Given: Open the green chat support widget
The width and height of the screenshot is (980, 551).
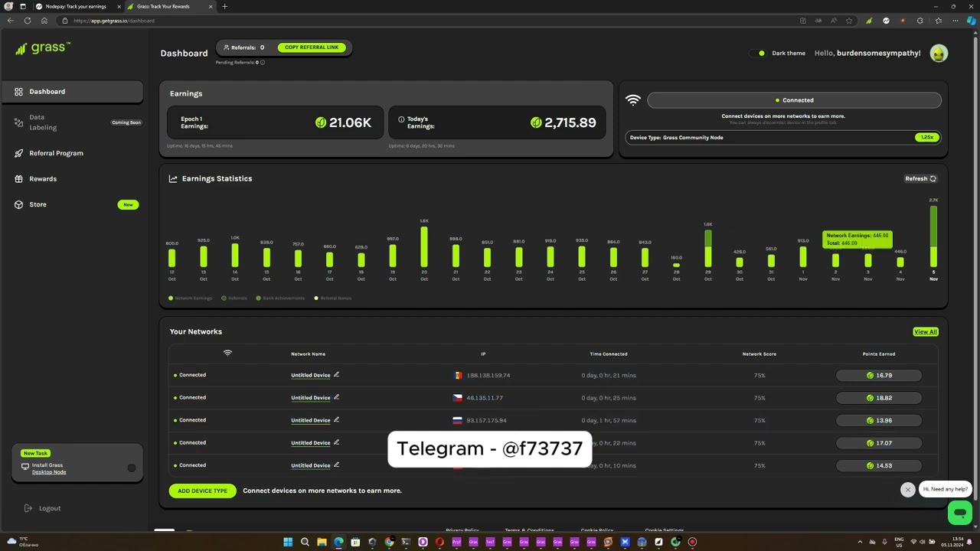Looking at the screenshot, I should [959, 513].
